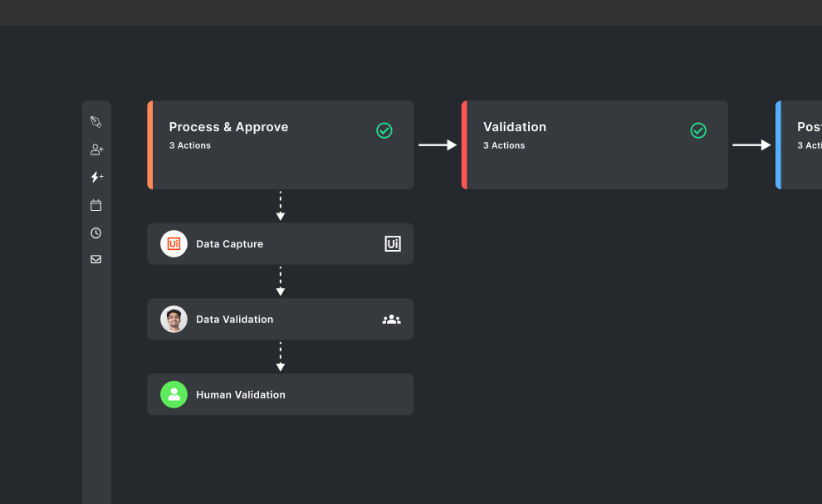
Task: Click the green check on Validation stage
Action: point(698,130)
